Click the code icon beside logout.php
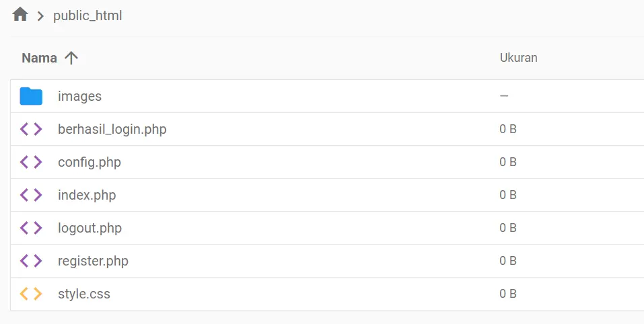This screenshot has width=644, height=324. [x=31, y=228]
